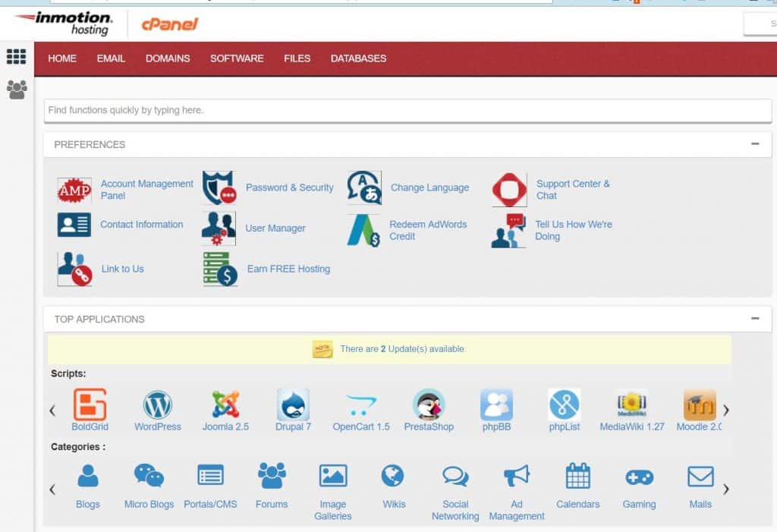Open the Earn FREE Hosting icon
This screenshot has width=777, height=532.
221,269
